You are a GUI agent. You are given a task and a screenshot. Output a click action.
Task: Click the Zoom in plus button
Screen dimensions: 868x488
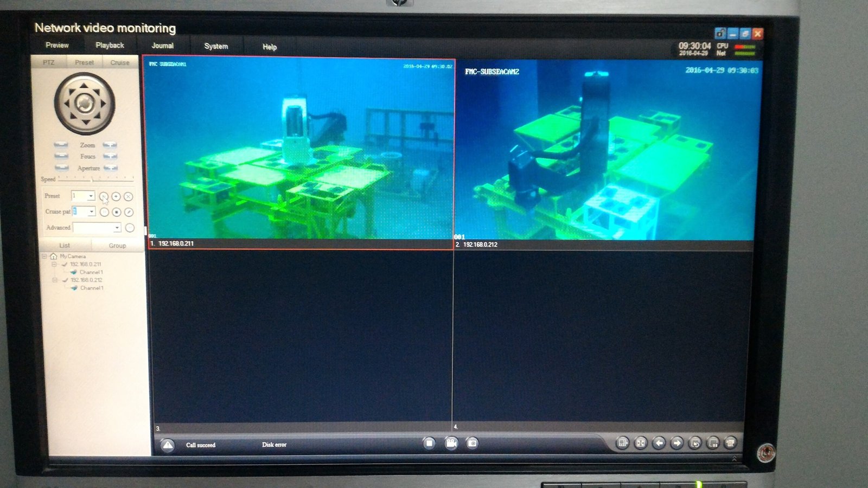110,145
